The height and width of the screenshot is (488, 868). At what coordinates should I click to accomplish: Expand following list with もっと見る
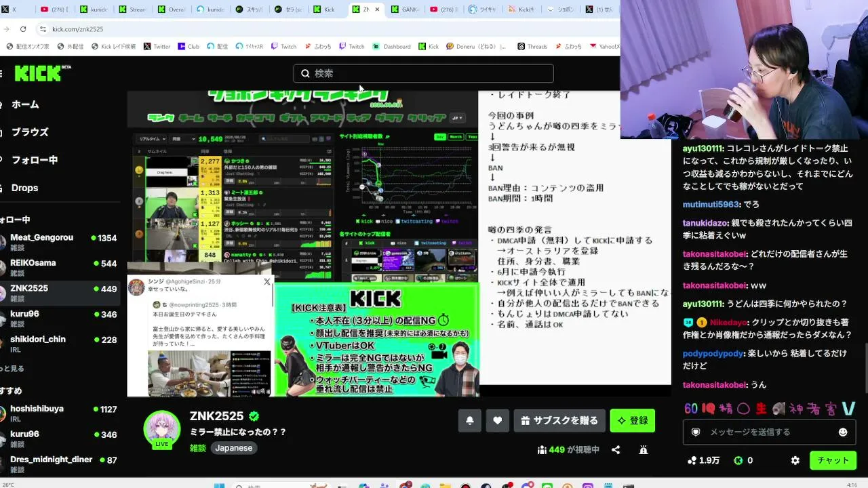(x=12, y=369)
